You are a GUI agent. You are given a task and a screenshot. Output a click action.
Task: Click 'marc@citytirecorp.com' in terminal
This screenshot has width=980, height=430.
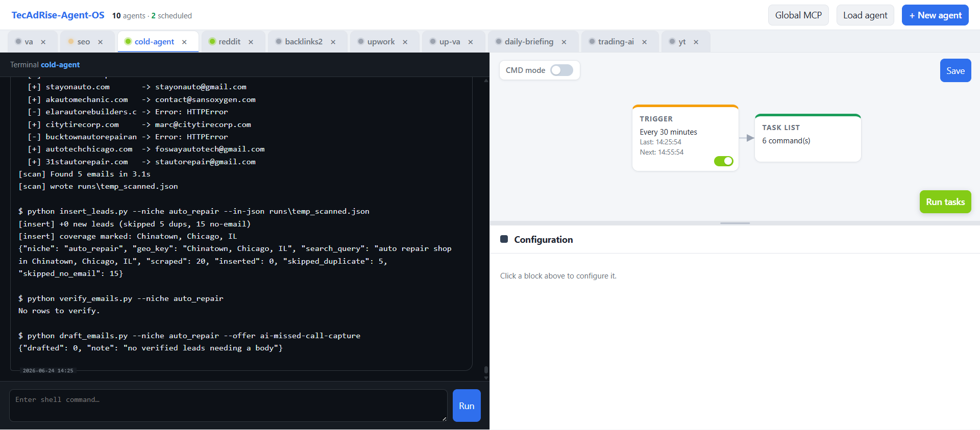click(203, 124)
